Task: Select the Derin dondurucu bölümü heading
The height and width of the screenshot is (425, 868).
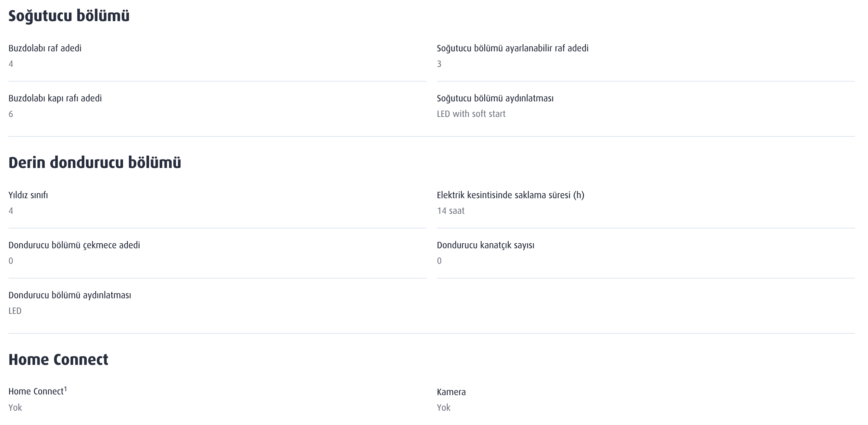Action: pos(95,162)
